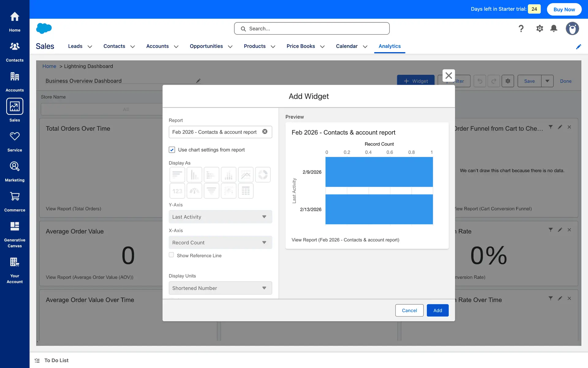This screenshot has height=368, width=588.
Task: Choose the gauge chart display option
Action: click(194, 191)
